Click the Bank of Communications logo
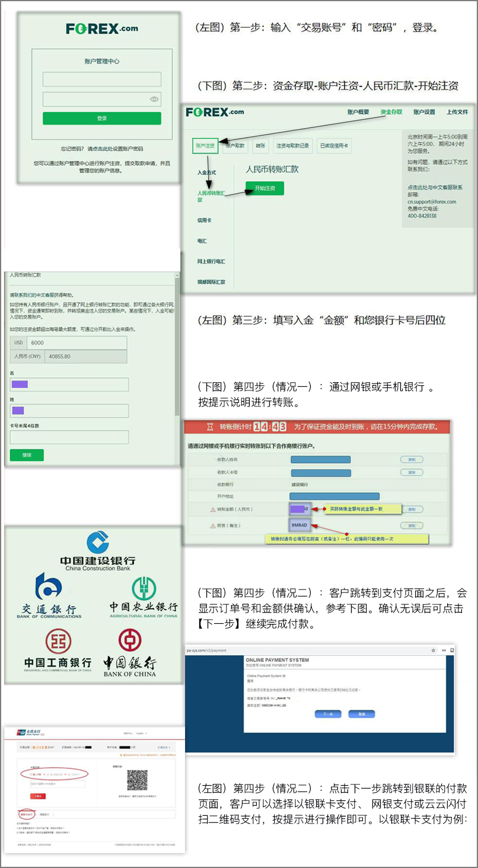The height and width of the screenshot is (868, 478). [49, 595]
